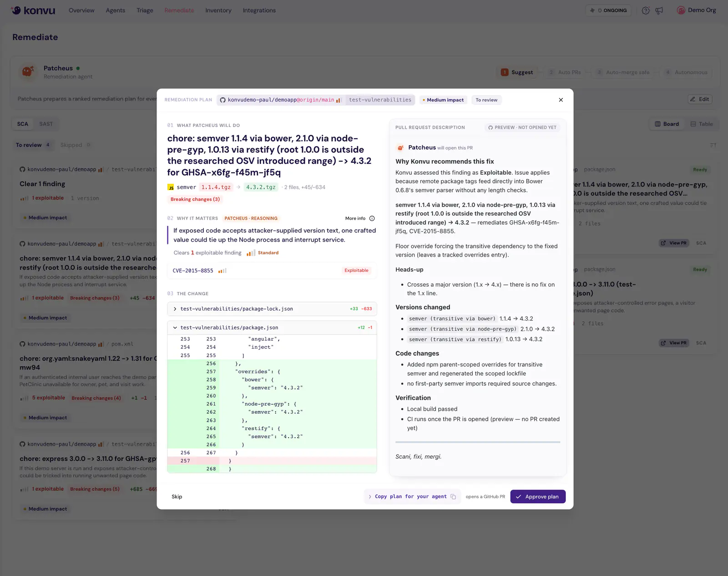Open the Integrations nav item
Screen dimensions: 728x576
[259, 10]
